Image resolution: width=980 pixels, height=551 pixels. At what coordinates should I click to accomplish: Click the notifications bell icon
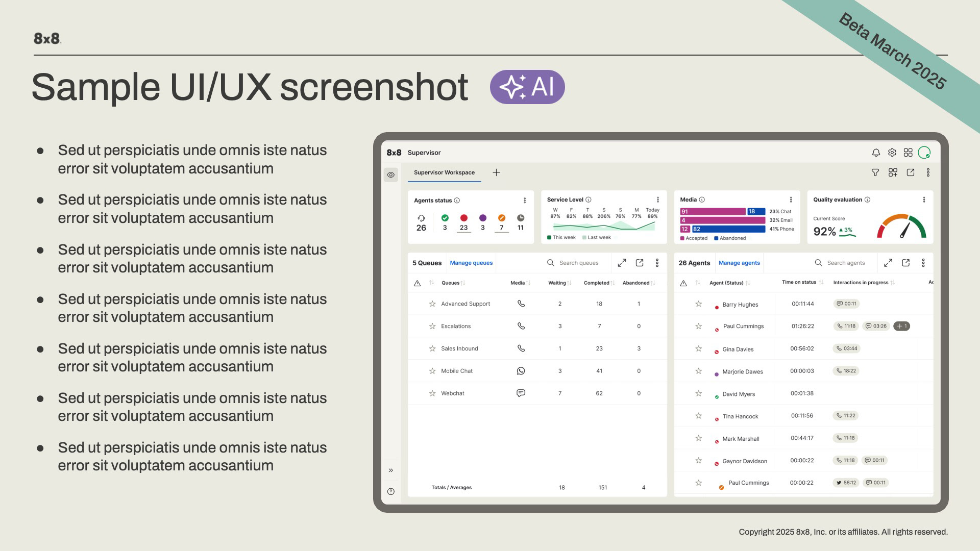pyautogui.click(x=876, y=153)
